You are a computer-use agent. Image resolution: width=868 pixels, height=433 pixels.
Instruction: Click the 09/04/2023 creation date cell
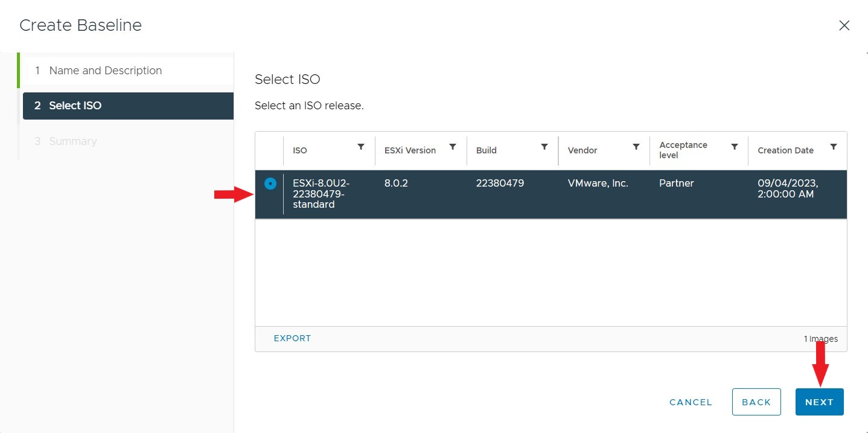(787, 188)
